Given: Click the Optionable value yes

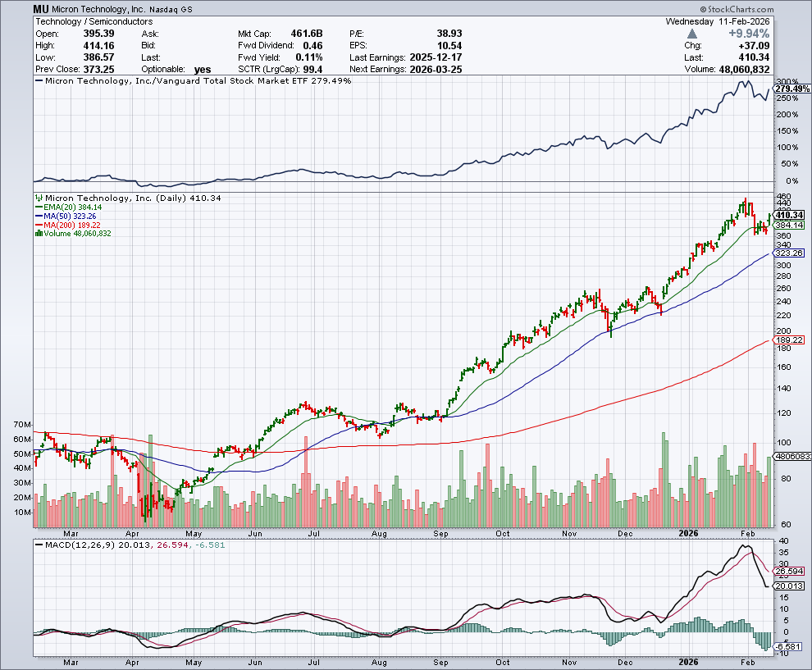Looking at the screenshot, I should (x=203, y=70).
